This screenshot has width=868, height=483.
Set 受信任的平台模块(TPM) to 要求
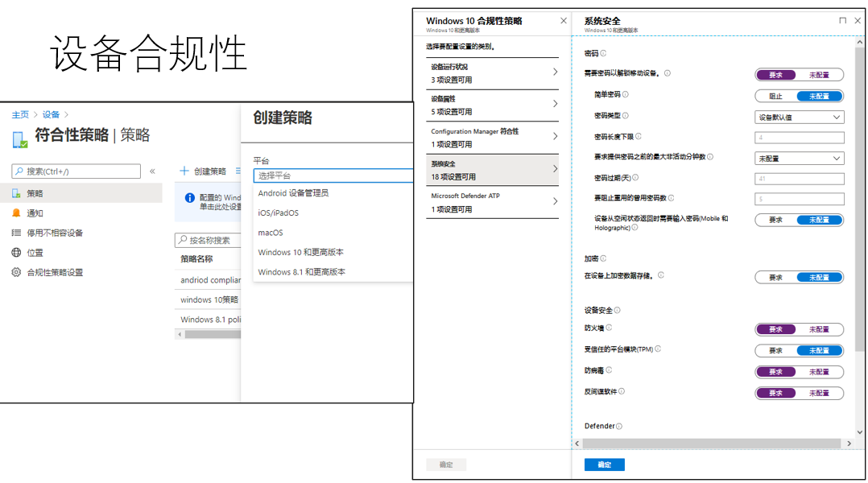pyautogui.click(x=776, y=350)
